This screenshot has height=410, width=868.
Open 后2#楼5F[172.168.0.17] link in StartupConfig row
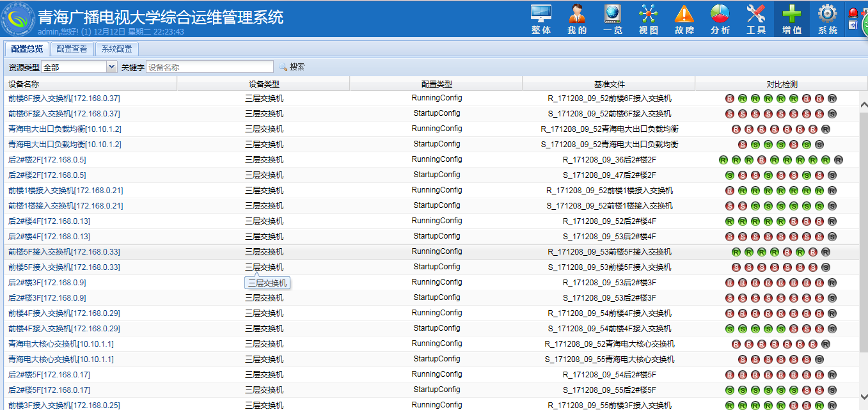click(x=49, y=390)
